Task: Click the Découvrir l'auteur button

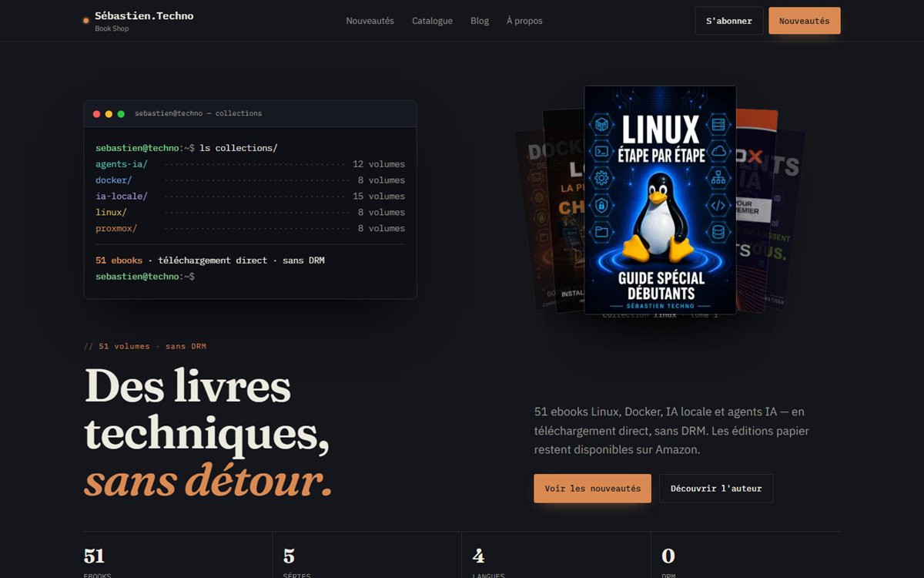Action: click(716, 489)
